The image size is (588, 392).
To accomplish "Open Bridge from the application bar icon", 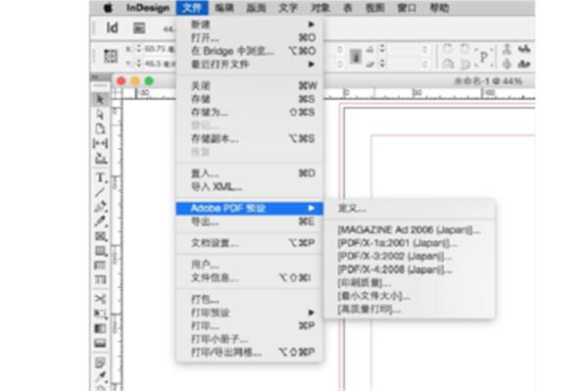I will tap(139, 28).
